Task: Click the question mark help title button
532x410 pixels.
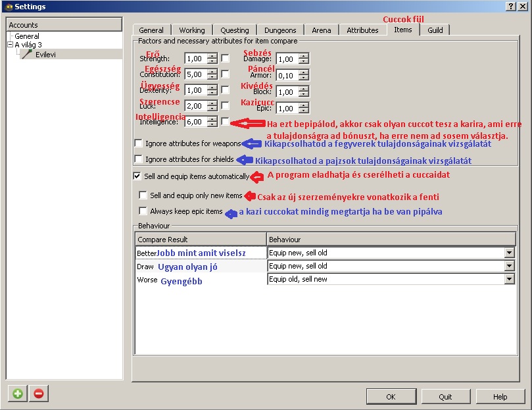Action: pyautogui.click(x=511, y=6)
